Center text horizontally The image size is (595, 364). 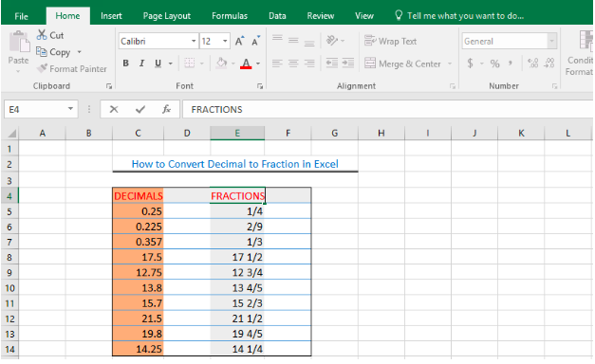point(293,64)
